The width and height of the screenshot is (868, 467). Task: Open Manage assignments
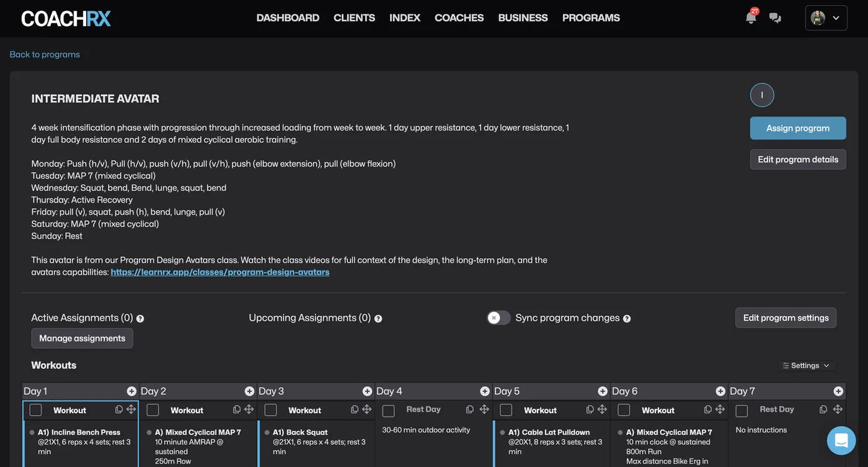click(82, 338)
